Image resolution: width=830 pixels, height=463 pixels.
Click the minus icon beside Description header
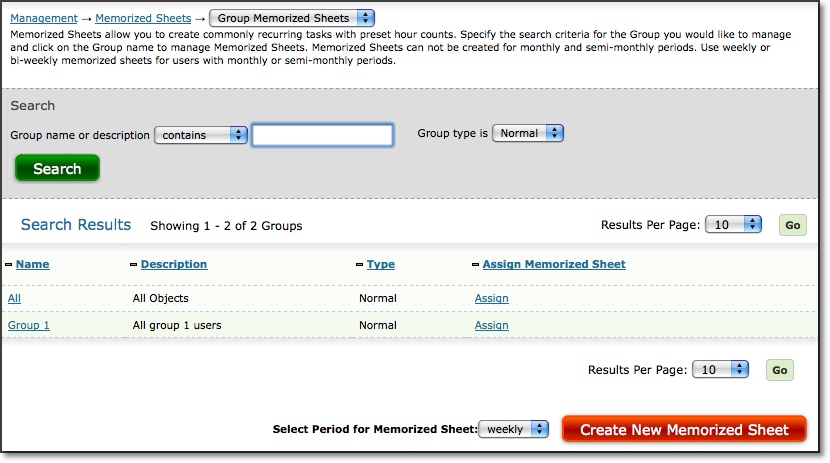click(x=133, y=265)
